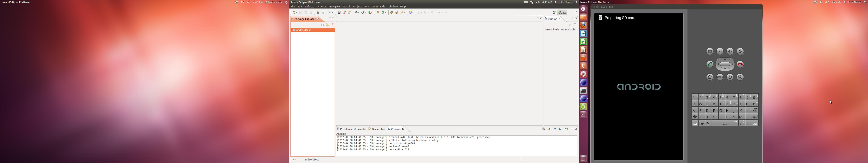Collapse All in Package Explorer toolbar
This screenshot has width=868, height=163.
(322, 25)
